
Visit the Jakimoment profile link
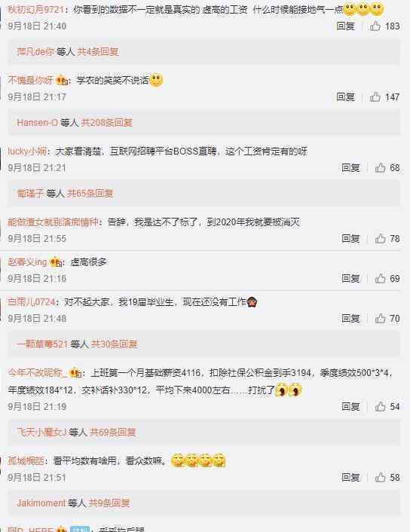coord(41,503)
